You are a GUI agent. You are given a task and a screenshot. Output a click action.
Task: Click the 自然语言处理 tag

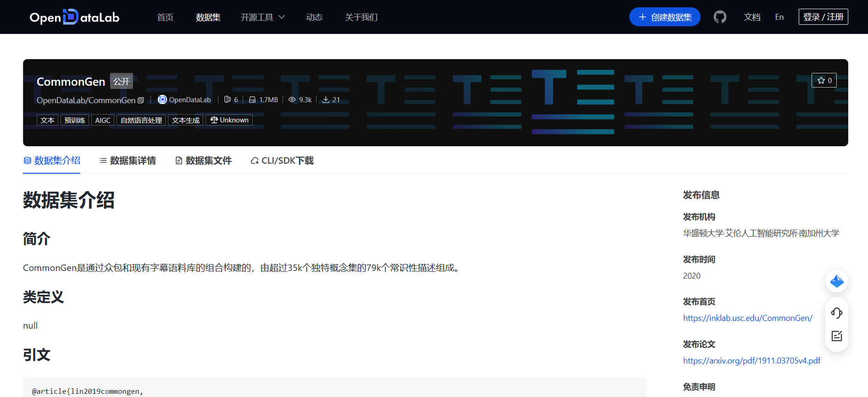(141, 120)
